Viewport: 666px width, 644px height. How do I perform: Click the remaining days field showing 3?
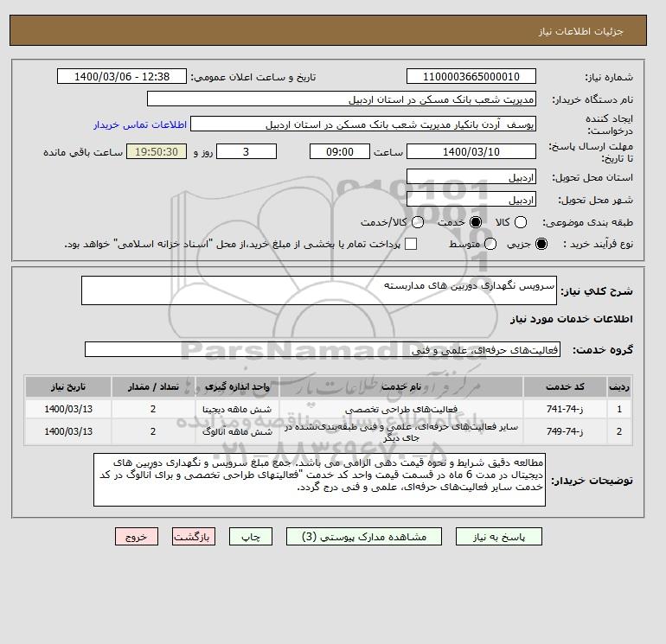tap(247, 151)
